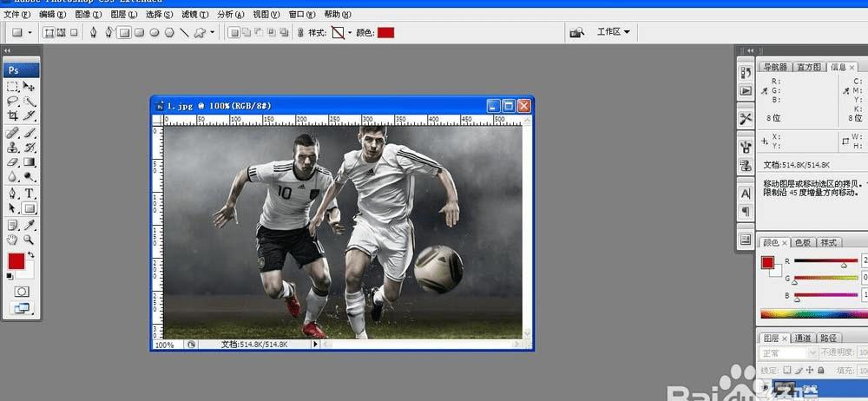Image resolution: width=868 pixels, height=401 pixels.
Task: Reset default foreground and background colors
Action: click(x=10, y=276)
